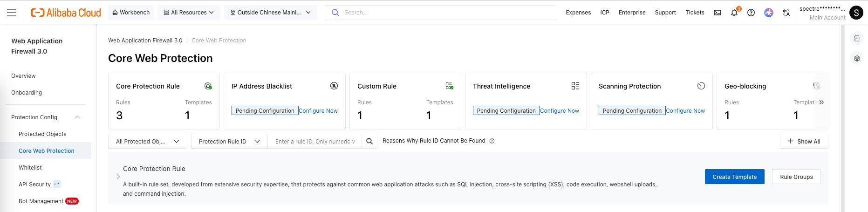Image resolution: width=868 pixels, height=212 pixels.
Task: Open the Overview sidebar item
Action: coord(23,76)
